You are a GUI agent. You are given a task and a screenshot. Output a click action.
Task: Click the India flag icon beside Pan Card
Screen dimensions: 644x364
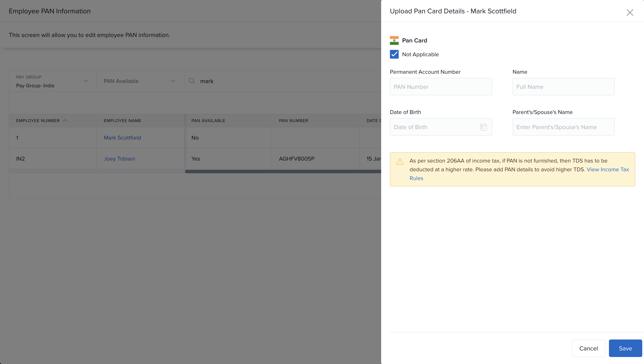coord(394,40)
